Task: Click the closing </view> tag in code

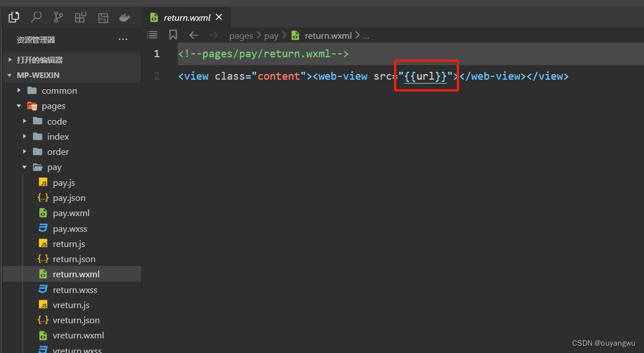Action: [548, 76]
